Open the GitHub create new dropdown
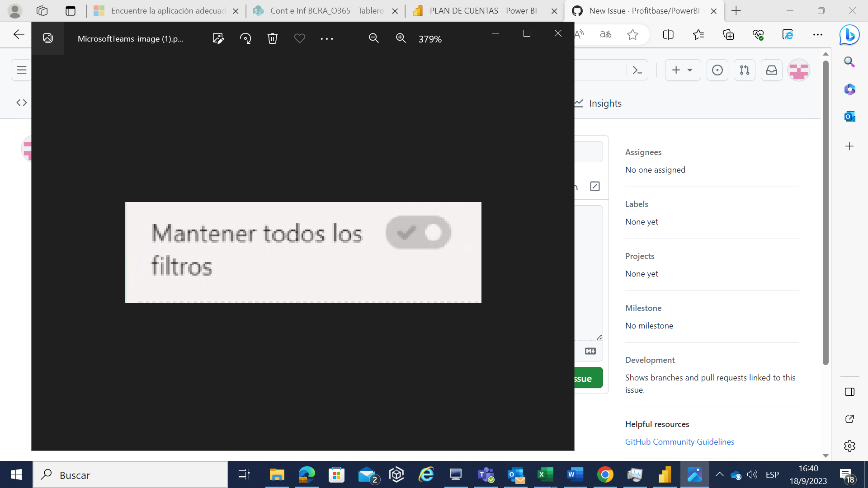The image size is (868, 488). pyautogui.click(x=682, y=70)
